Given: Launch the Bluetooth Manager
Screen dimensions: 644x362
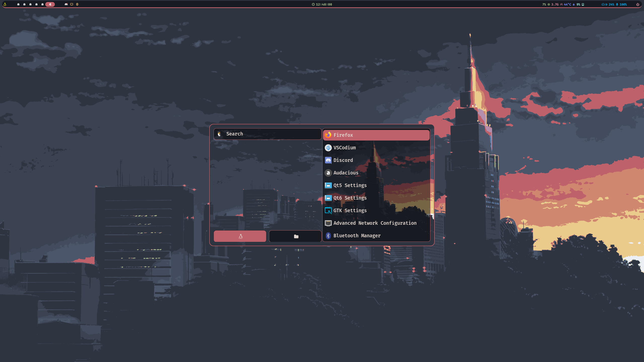Looking at the screenshot, I should coord(357,236).
